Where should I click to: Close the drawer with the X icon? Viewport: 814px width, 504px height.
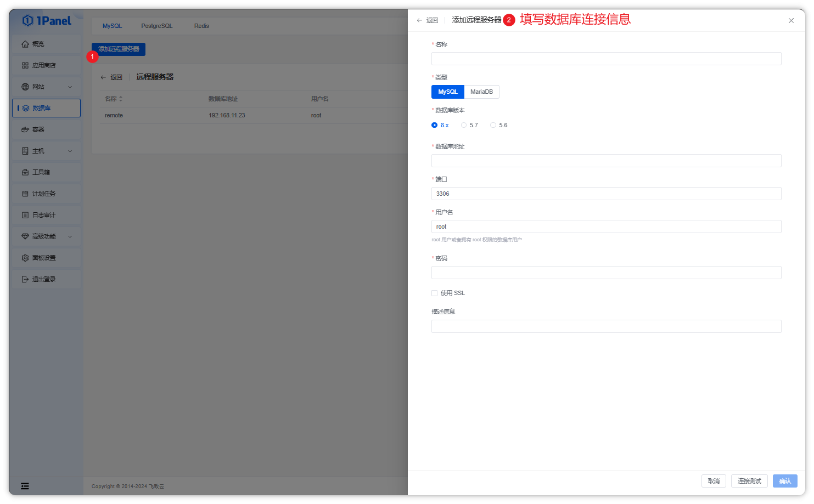pos(791,20)
